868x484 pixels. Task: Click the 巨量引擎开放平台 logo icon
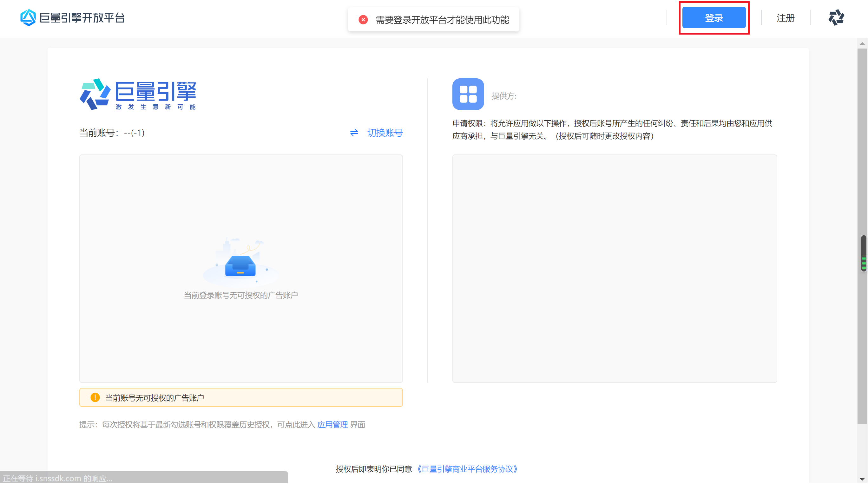(28, 17)
